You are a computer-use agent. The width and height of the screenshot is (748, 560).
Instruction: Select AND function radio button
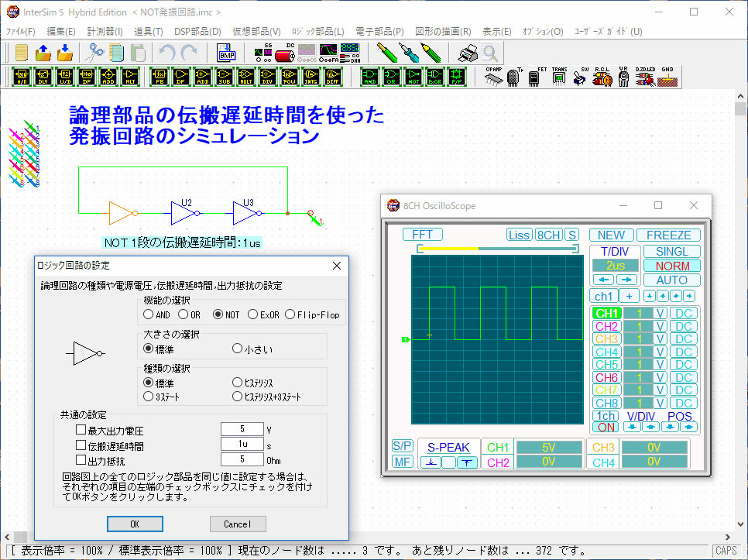pyautogui.click(x=149, y=314)
